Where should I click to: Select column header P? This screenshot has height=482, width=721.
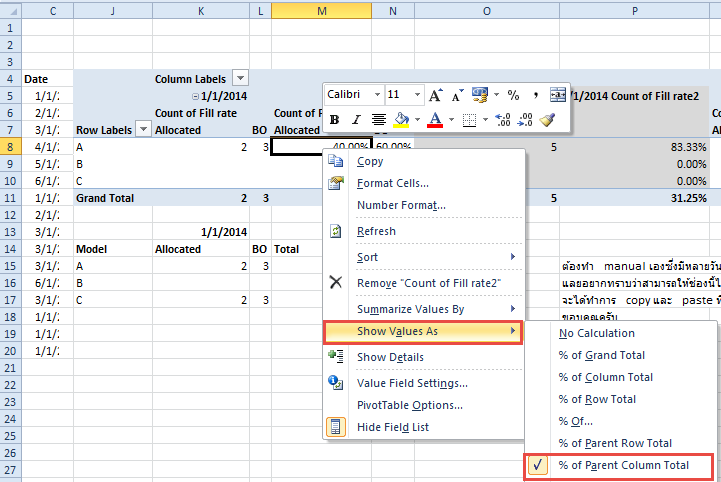[635, 9]
